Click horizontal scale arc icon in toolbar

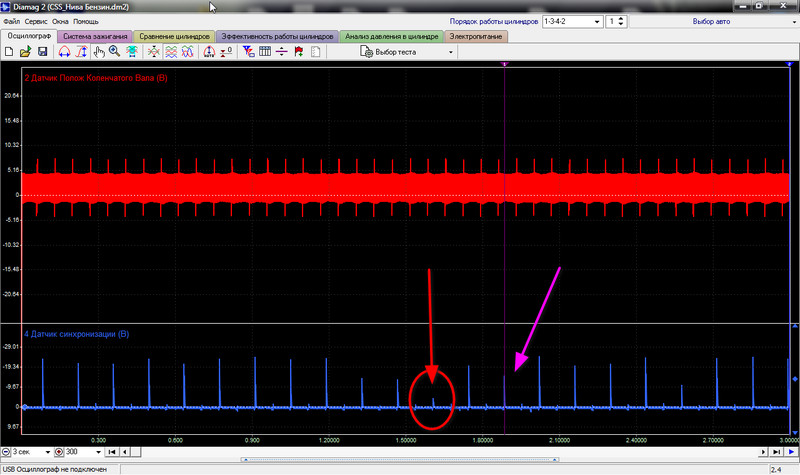point(64,52)
